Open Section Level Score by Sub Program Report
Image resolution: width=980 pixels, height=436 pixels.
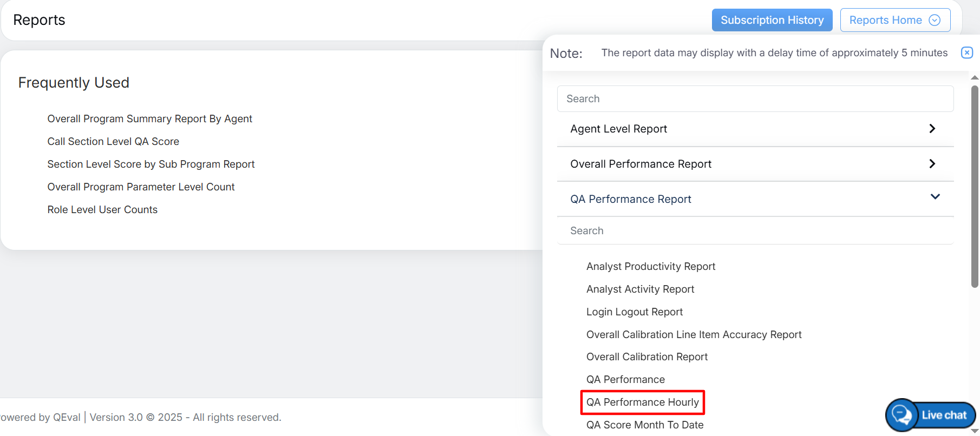click(x=151, y=164)
